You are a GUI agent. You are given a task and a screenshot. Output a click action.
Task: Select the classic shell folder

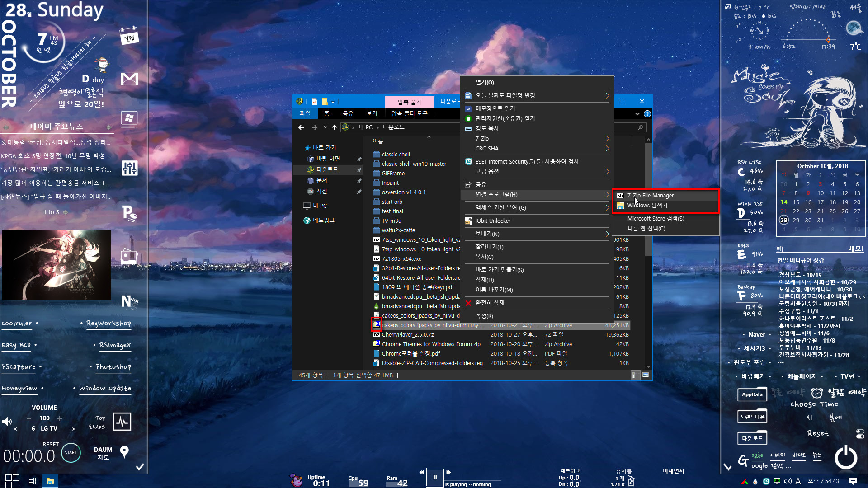pos(396,155)
